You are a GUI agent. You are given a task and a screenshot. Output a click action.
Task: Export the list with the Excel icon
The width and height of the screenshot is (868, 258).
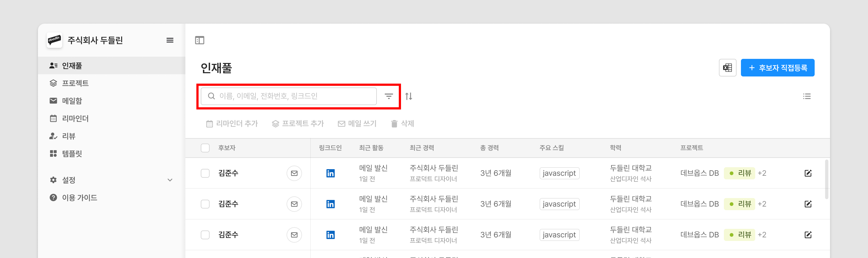click(x=727, y=68)
